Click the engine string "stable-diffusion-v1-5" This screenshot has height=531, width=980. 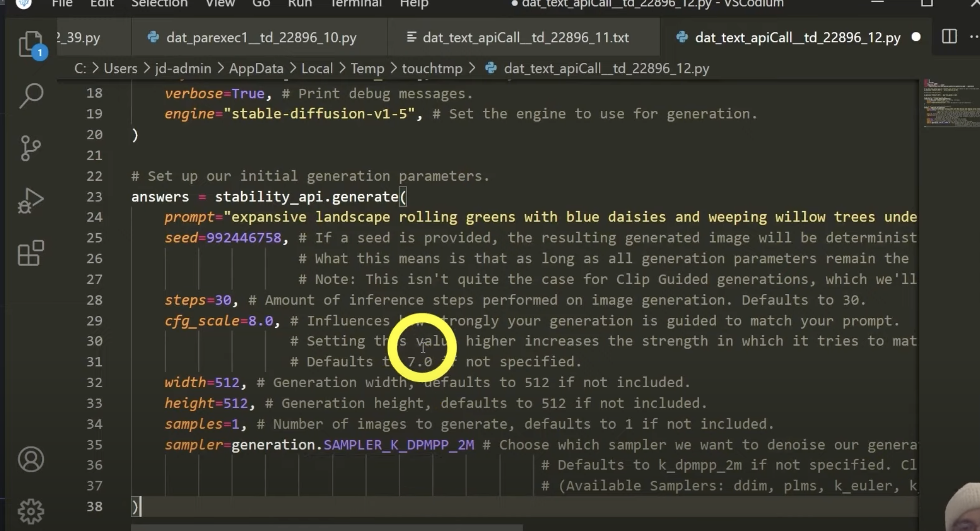[x=319, y=114]
